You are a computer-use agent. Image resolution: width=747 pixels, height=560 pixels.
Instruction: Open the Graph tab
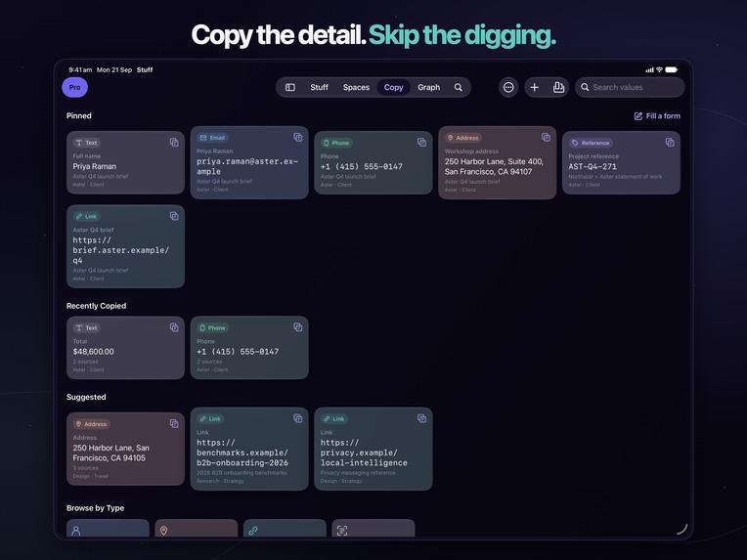coord(429,87)
